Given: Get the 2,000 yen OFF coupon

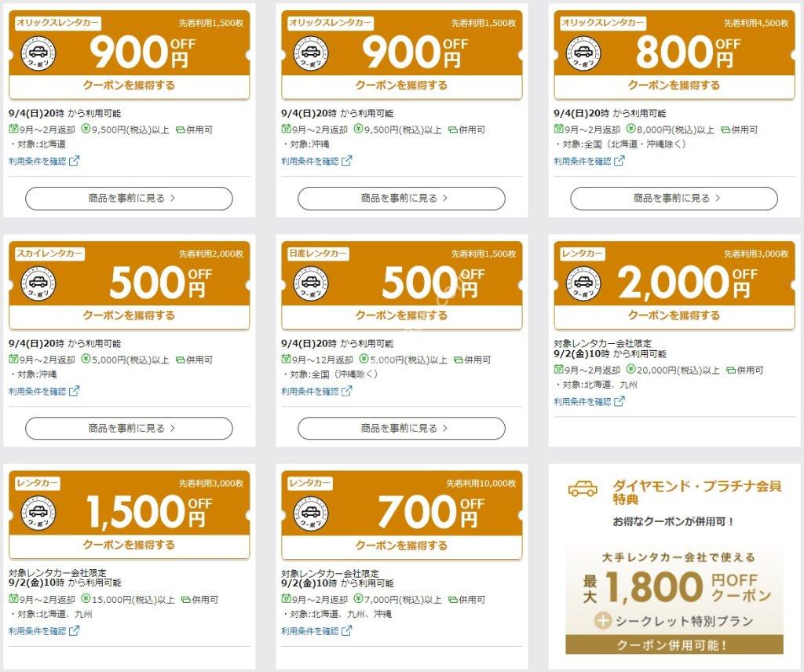Looking at the screenshot, I should pos(674,316).
